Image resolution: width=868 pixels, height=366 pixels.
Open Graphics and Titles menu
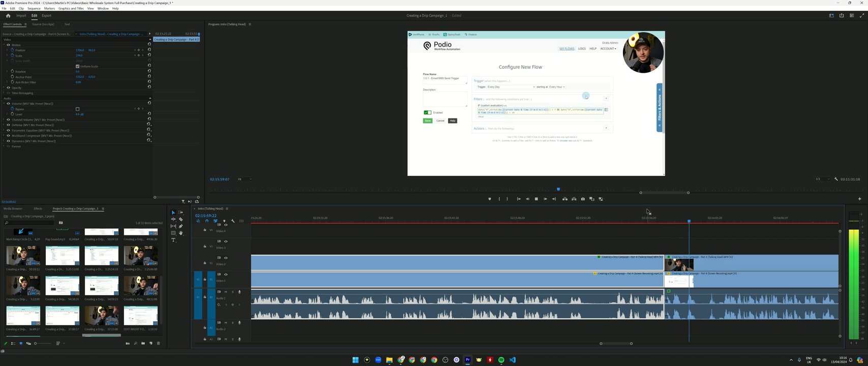point(71,9)
